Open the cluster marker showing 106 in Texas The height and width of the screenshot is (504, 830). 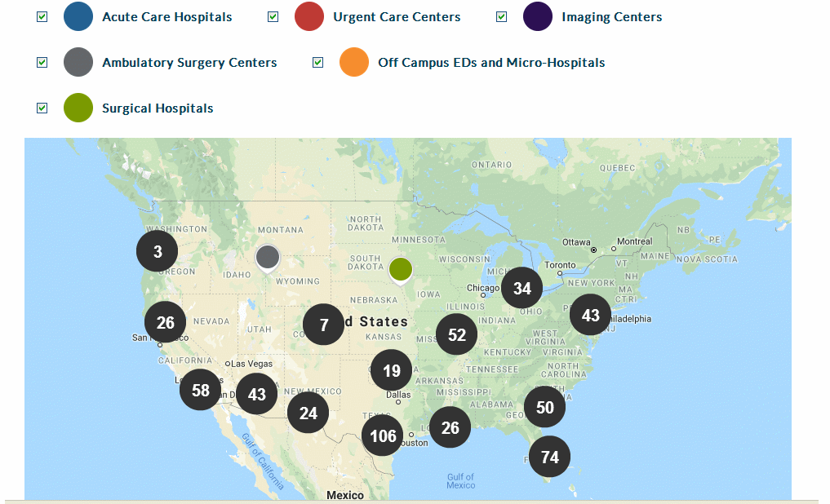(x=383, y=435)
